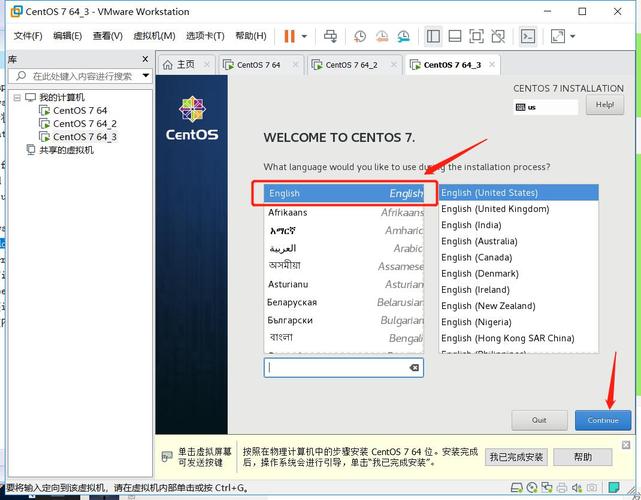The image size is (641, 500).
Task: Select CentOS 7 64_3 in library tree
Action: click(x=85, y=137)
